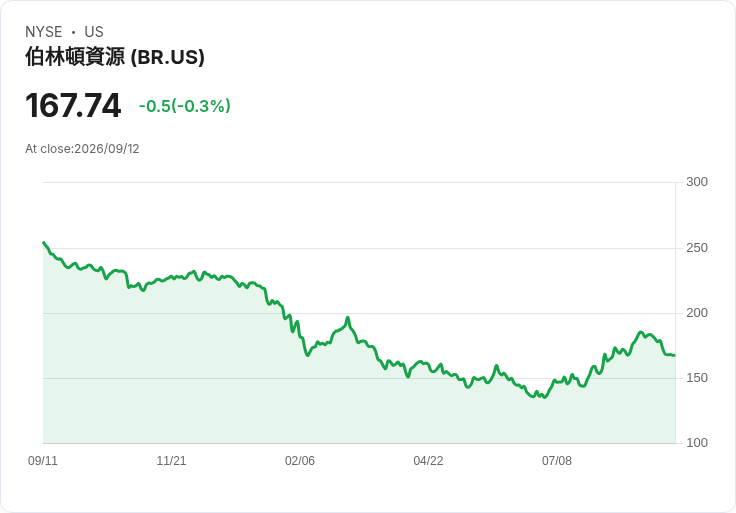The width and height of the screenshot is (736, 513).
Task: Click the lowest trough before 07/08
Action: 544,398
